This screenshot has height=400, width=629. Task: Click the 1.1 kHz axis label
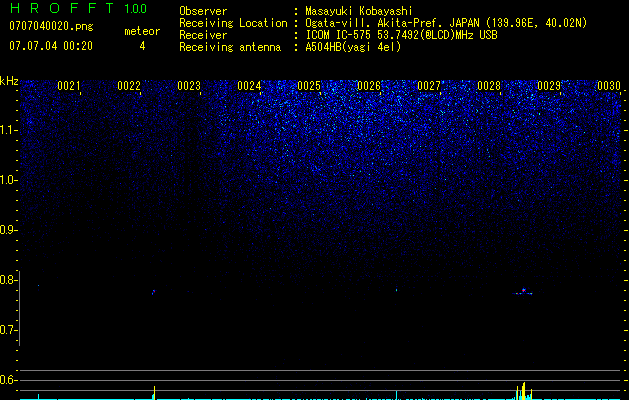[x=8, y=130]
